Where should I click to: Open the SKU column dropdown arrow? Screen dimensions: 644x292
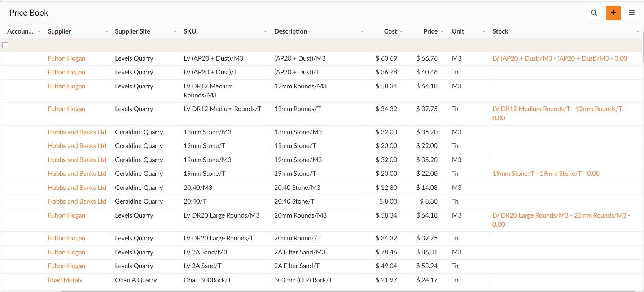click(266, 32)
